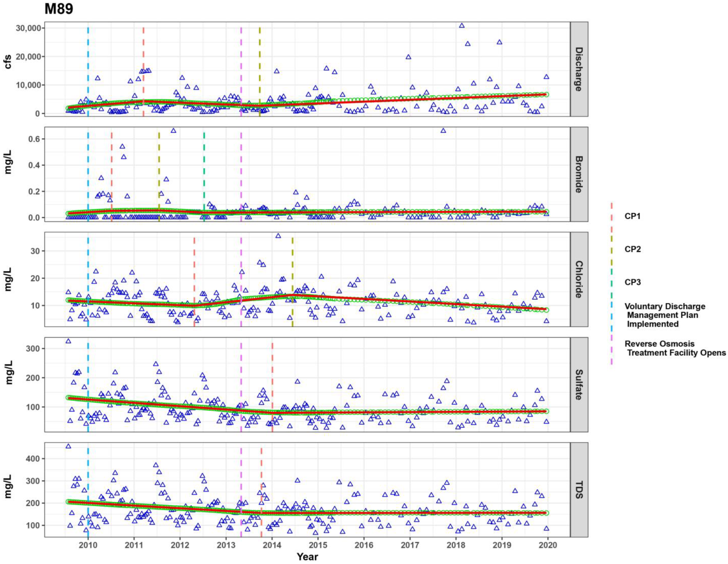Click the top Chloride outlier triangle near 2014
This screenshot has width=728, height=564.
pyautogui.click(x=278, y=236)
